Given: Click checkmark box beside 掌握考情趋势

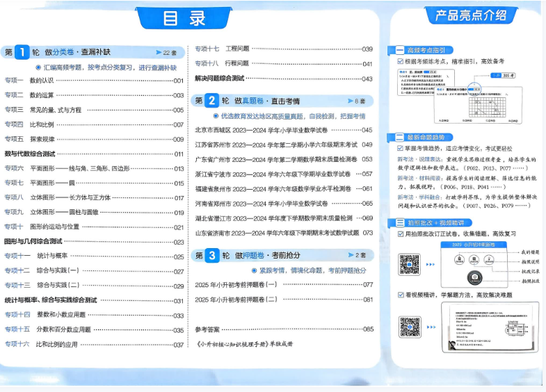Looking at the screenshot, I should [401, 148].
